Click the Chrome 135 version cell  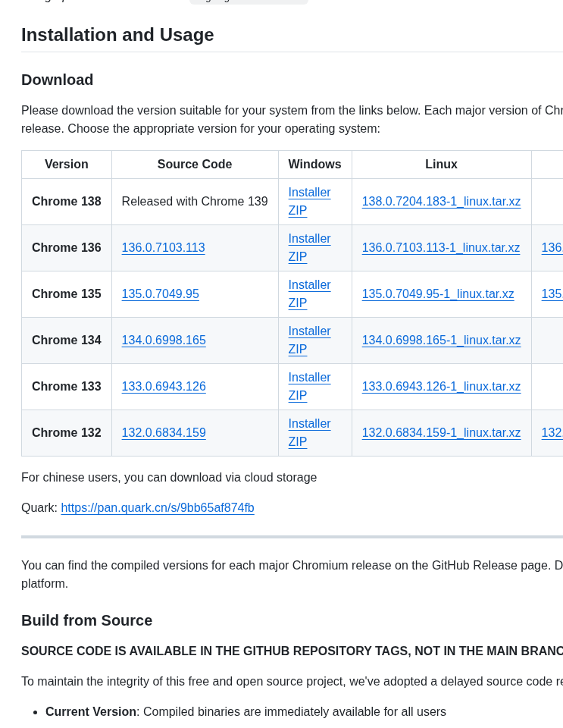coord(67,294)
